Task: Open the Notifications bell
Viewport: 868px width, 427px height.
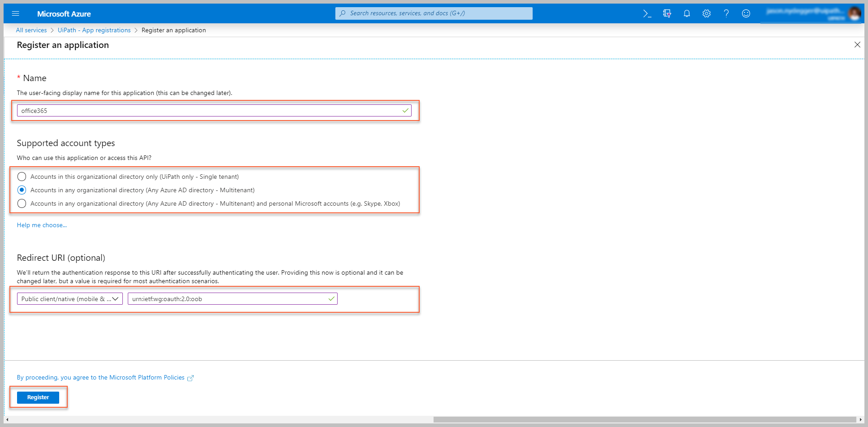Action: pos(686,13)
